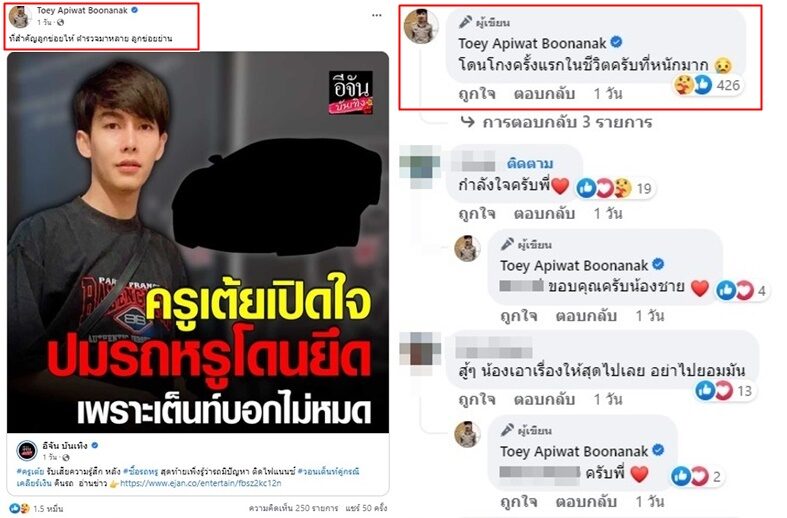The height and width of the screenshot is (518, 787).
Task: Click แชร์ 50 ครั้ง share count
Action: (366, 508)
